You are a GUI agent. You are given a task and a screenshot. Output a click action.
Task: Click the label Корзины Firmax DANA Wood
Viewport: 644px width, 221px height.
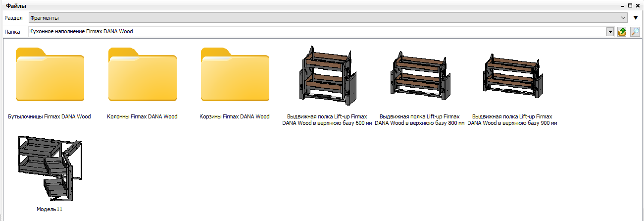(235, 117)
